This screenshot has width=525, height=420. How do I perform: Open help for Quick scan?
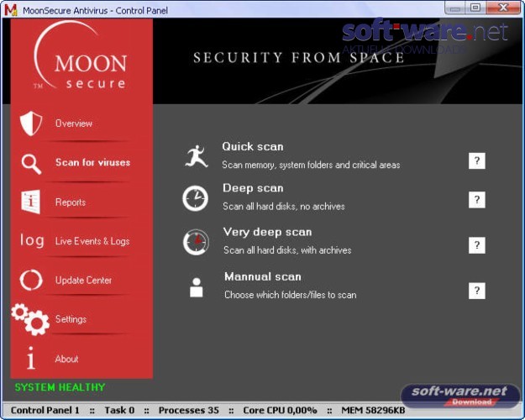click(477, 160)
